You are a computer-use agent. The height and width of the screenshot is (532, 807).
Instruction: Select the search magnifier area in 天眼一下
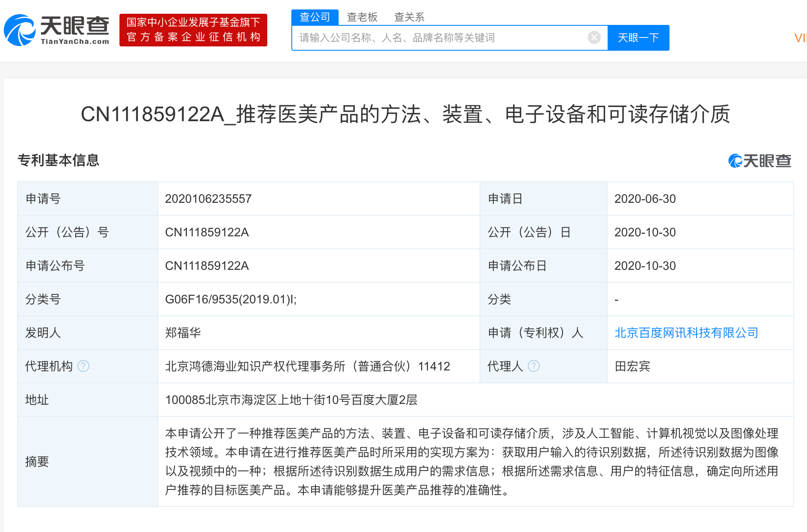638,37
